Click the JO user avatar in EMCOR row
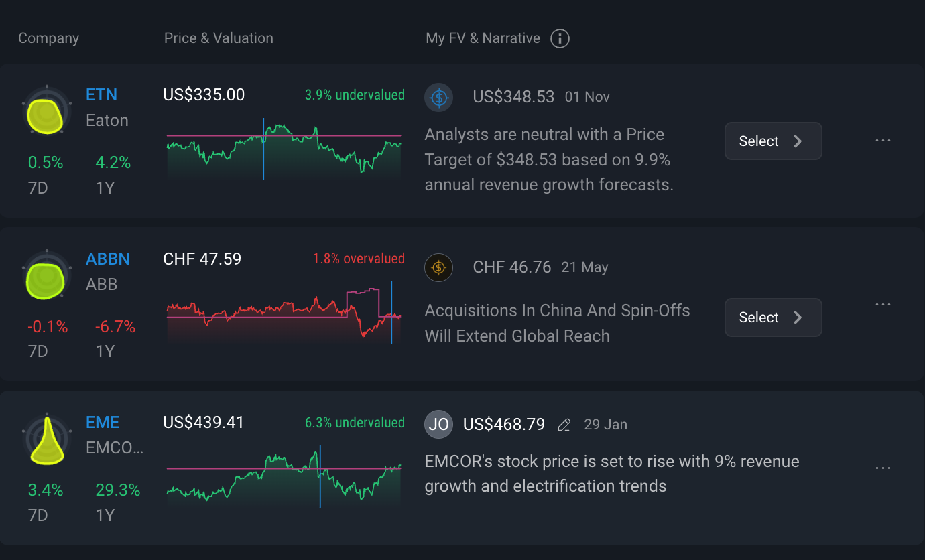Screen dimensions: 925x560 click(x=439, y=425)
